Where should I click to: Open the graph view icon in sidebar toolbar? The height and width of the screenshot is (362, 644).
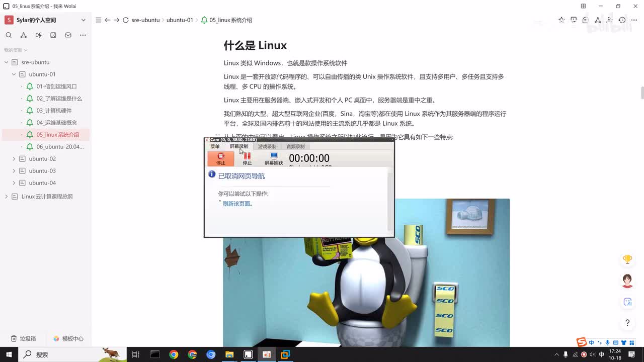23,35
